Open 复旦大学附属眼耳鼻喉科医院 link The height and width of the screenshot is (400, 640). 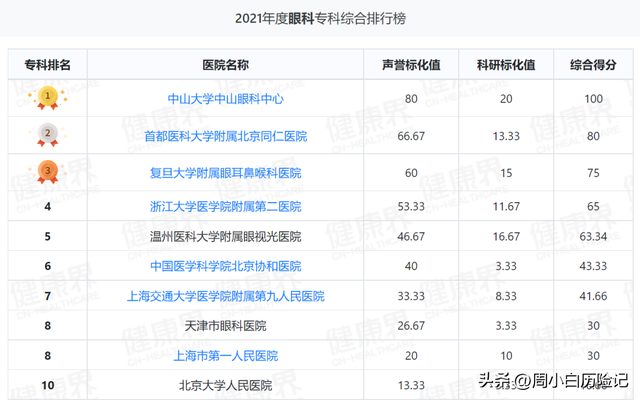click(x=226, y=173)
